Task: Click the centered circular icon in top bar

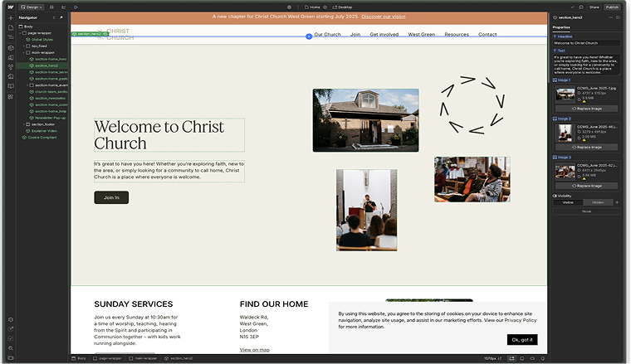Action: (x=289, y=7)
